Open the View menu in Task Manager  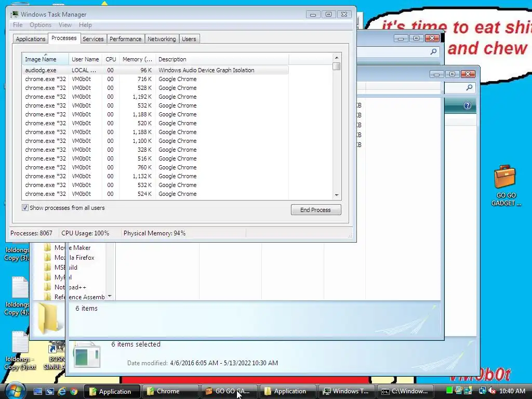pos(65,25)
